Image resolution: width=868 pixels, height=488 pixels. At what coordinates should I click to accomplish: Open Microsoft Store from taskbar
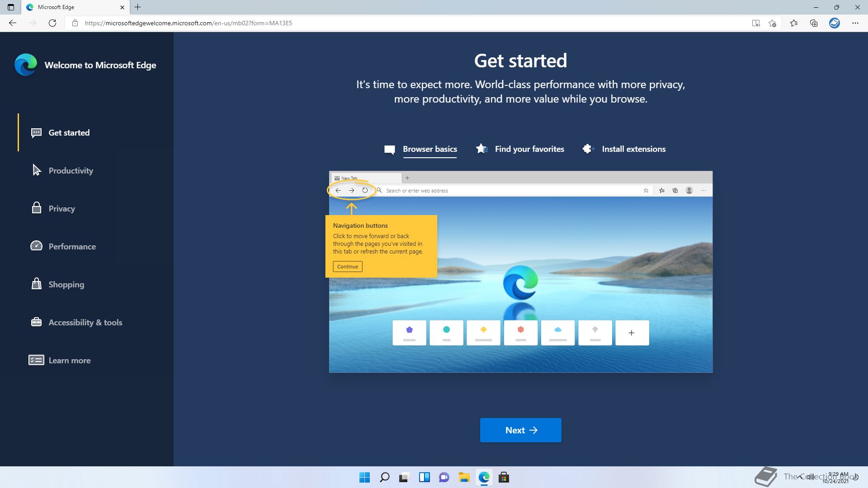point(504,478)
